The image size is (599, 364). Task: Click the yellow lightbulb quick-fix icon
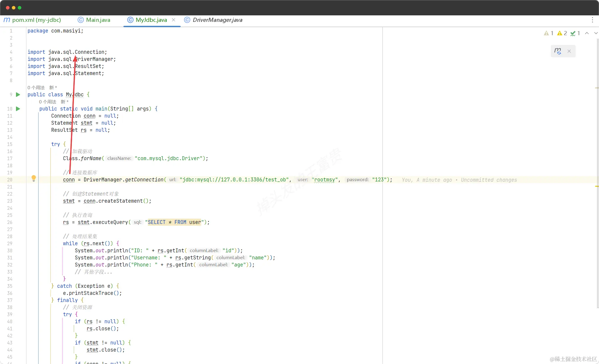click(x=34, y=178)
